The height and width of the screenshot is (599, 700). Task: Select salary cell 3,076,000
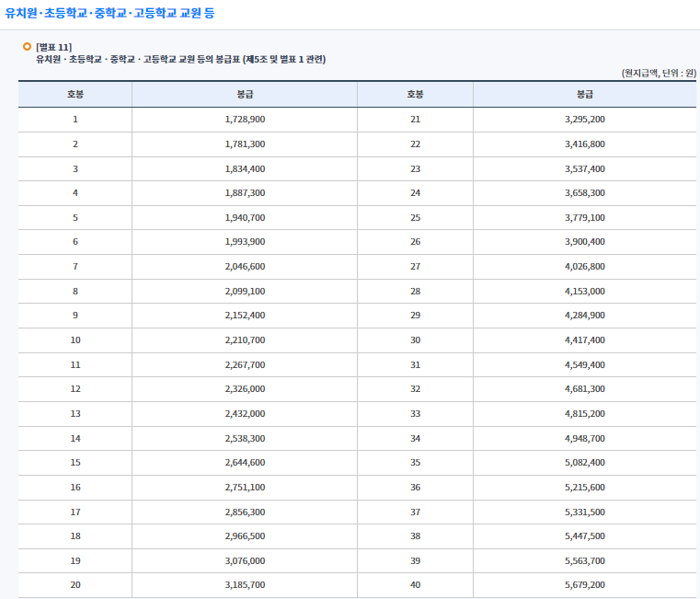pyautogui.click(x=245, y=561)
